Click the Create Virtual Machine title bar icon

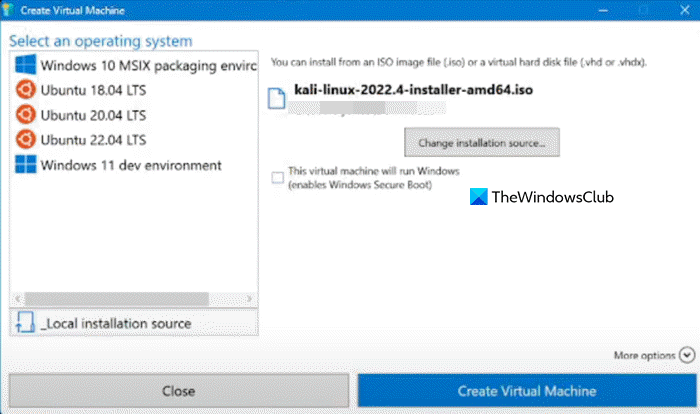(10, 9)
